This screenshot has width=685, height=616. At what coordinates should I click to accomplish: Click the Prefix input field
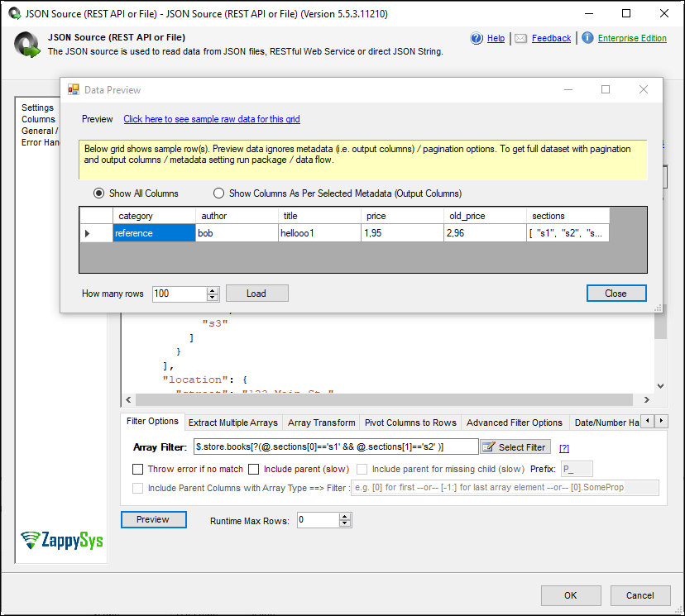tap(577, 469)
